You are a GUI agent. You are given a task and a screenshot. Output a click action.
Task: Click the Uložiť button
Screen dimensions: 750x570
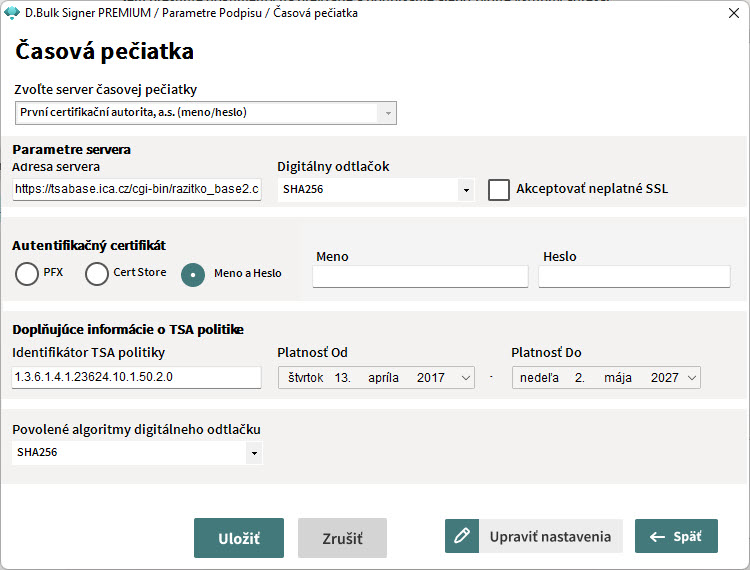coord(239,538)
